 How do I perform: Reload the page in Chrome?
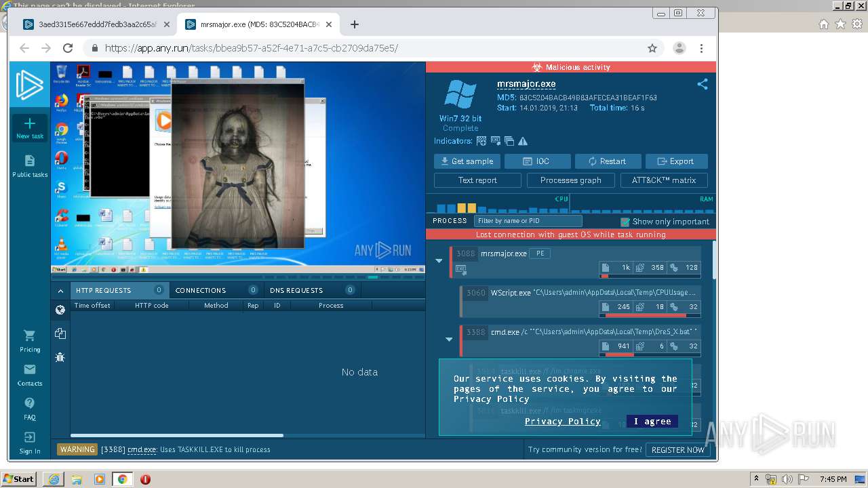68,48
